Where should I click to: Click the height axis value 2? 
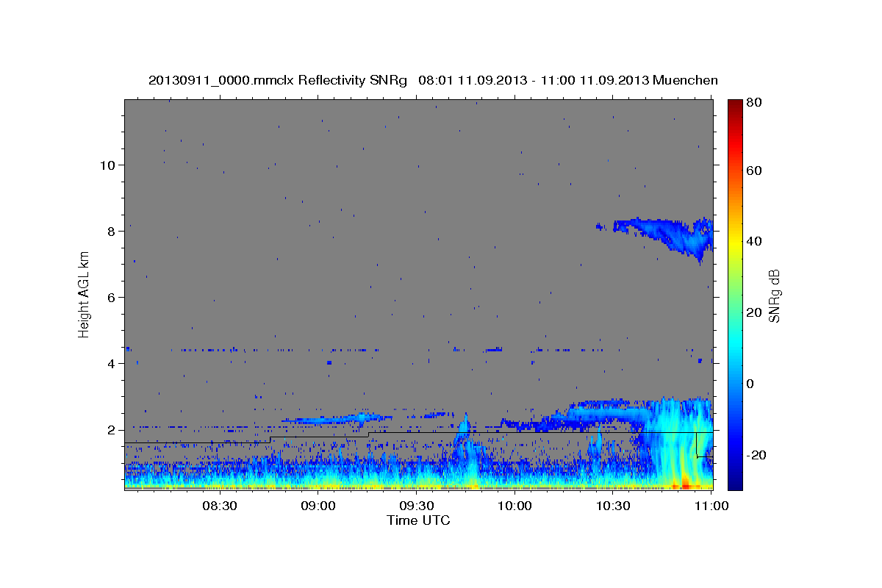pos(112,429)
